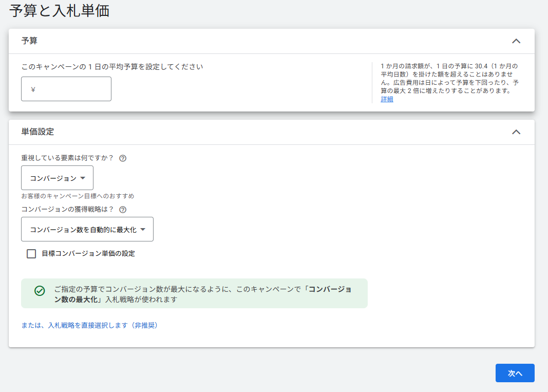Click help icon beside コンバージョンの獲得戦略は？
This screenshot has height=392, width=548.
coord(123,210)
